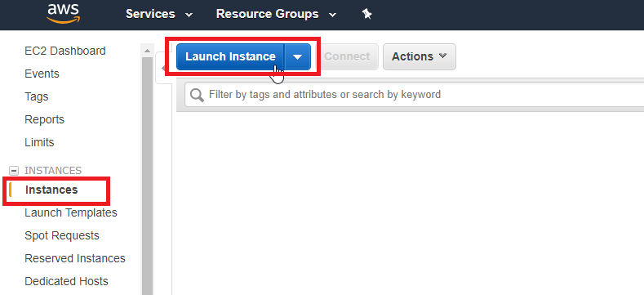This screenshot has width=644, height=295.
Task: Click the AWS logo home icon
Action: click(x=63, y=14)
